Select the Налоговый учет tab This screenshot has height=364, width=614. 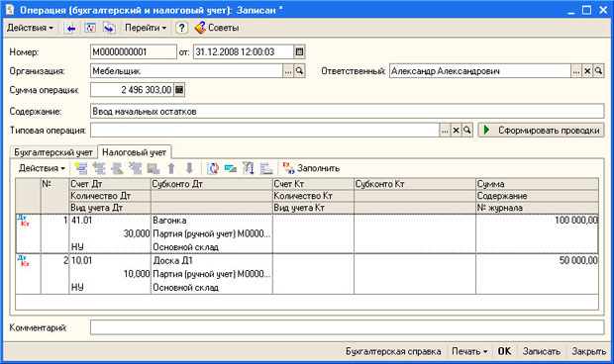[134, 152]
